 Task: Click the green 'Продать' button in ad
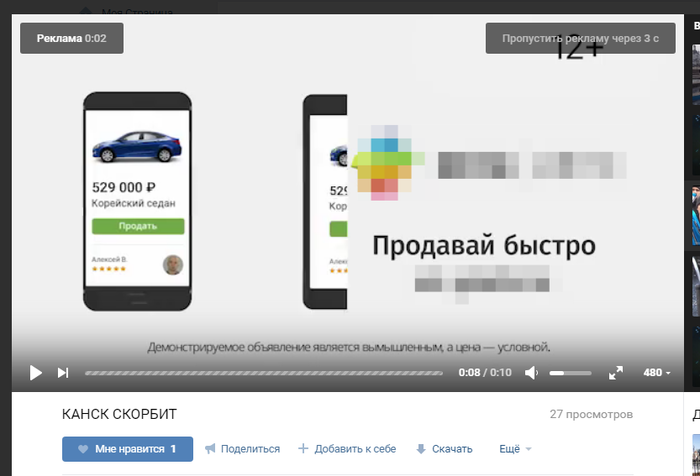pyautogui.click(x=137, y=226)
